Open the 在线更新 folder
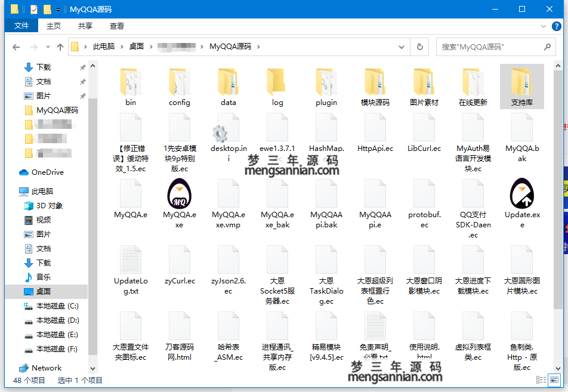Viewport: 568px width, 392px height. point(473,87)
